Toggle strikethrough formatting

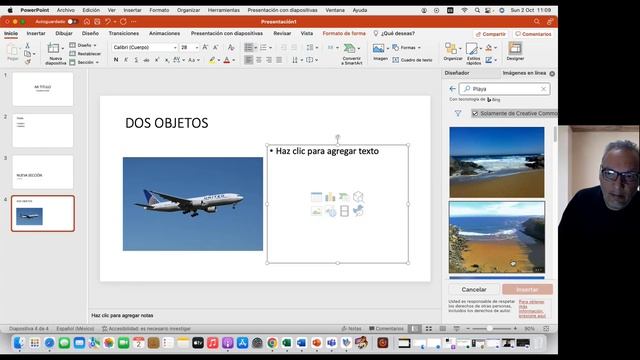point(146,60)
